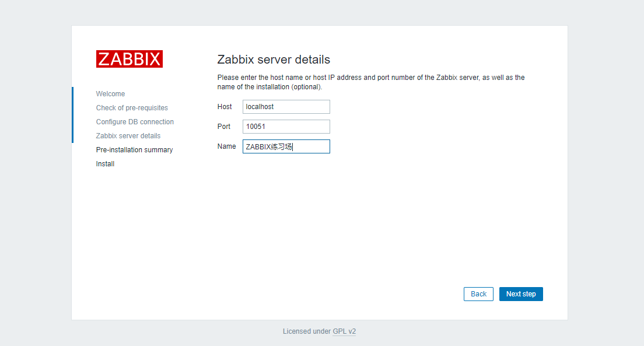This screenshot has width=644, height=346.
Task: Click the 'Please enter the host name' description
Action: (371, 82)
